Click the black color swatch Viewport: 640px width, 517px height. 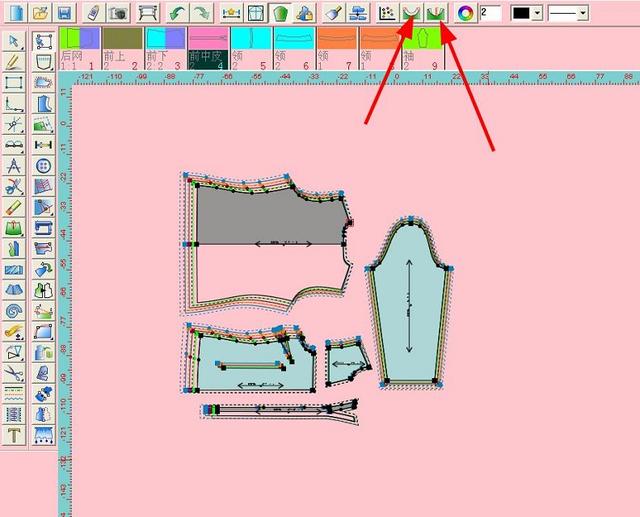(x=521, y=13)
